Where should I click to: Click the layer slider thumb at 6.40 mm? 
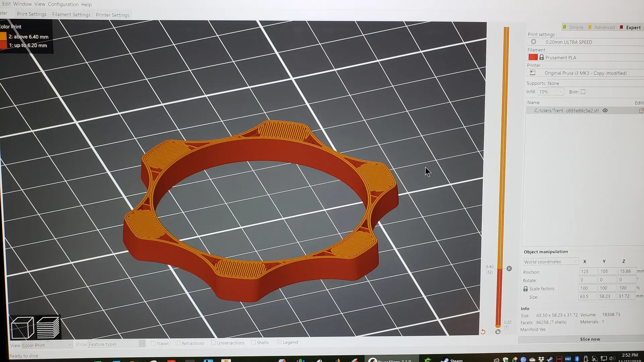point(499,267)
